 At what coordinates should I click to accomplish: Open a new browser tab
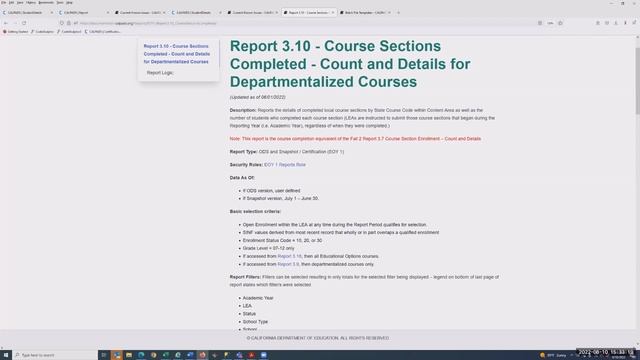[398, 13]
